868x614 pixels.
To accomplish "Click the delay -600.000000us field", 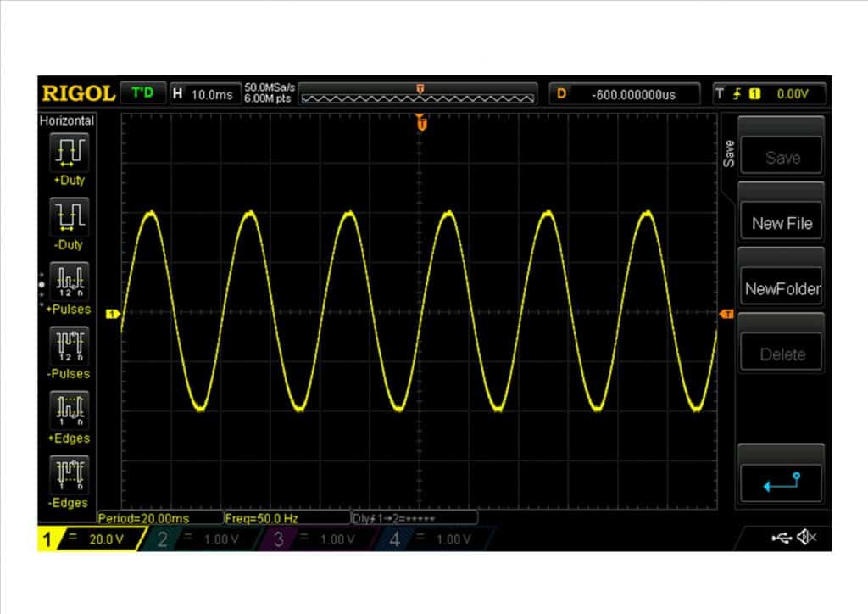I will [x=624, y=94].
